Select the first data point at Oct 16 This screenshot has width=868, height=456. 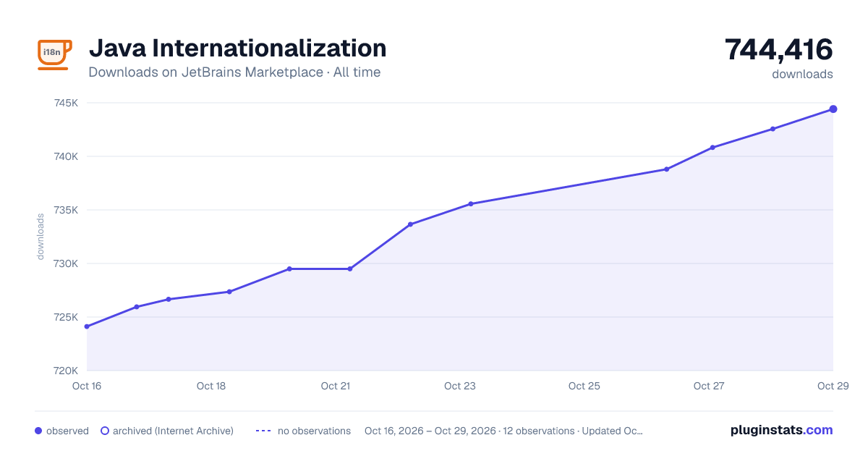click(x=87, y=326)
